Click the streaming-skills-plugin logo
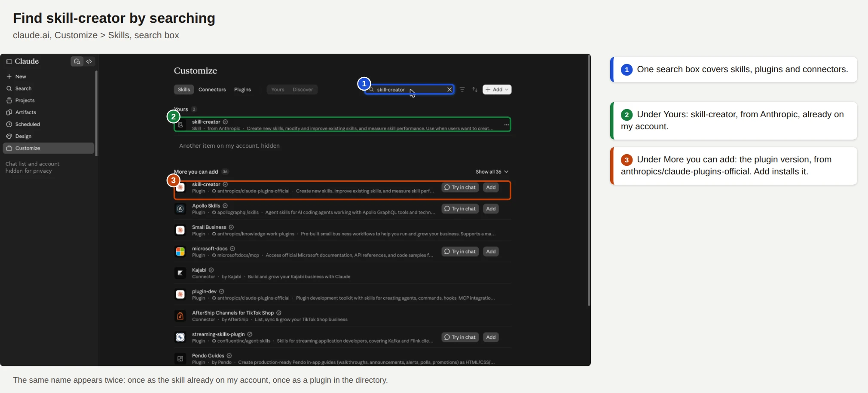This screenshot has height=393, width=868. click(180, 338)
